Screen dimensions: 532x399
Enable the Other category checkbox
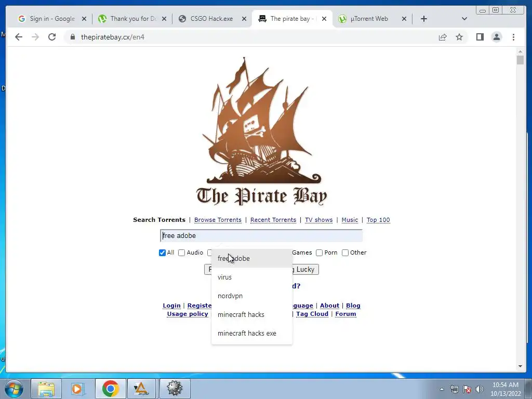(x=345, y=253)
